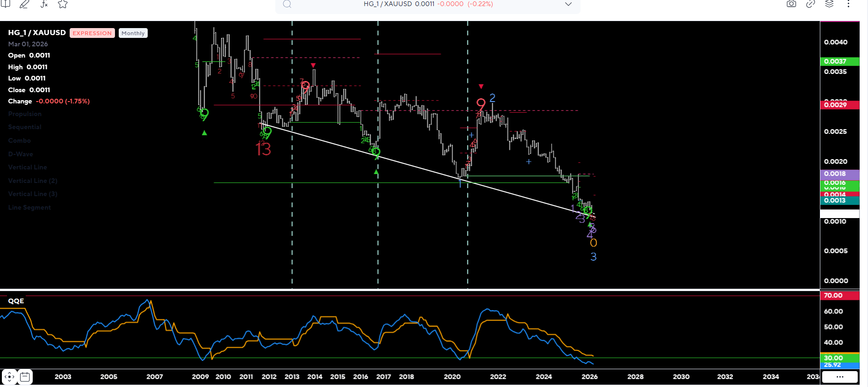Click the pan/move chart navigation icon
The image size is (868, 387).
9,377
